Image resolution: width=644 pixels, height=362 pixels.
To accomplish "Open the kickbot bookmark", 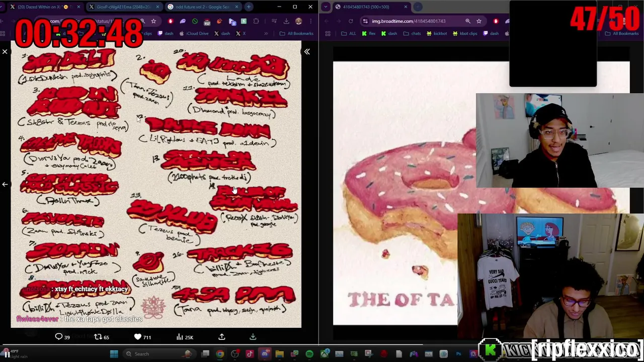I will [437, 34].
